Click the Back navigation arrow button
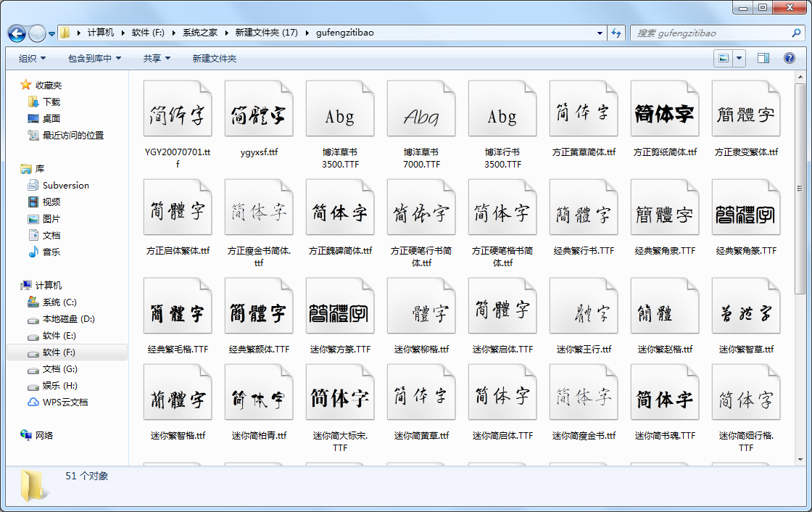Viewport: 812px width, 512px height. click(17, 33)
